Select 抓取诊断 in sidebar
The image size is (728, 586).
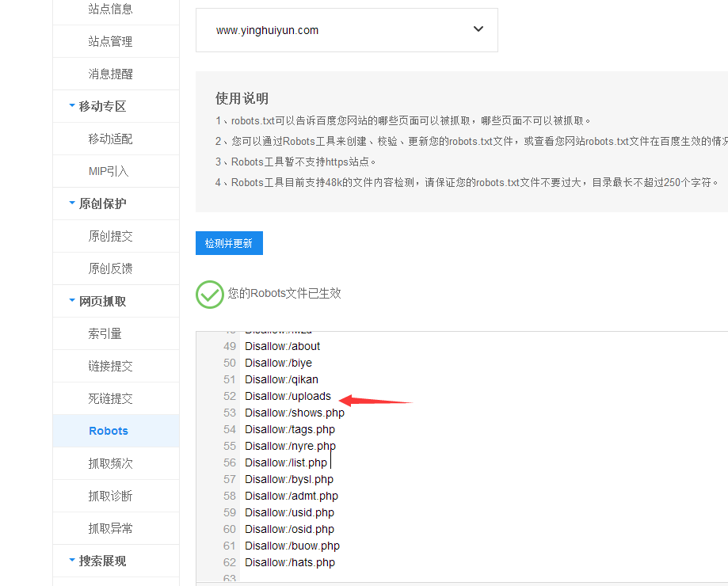(110, 496)
